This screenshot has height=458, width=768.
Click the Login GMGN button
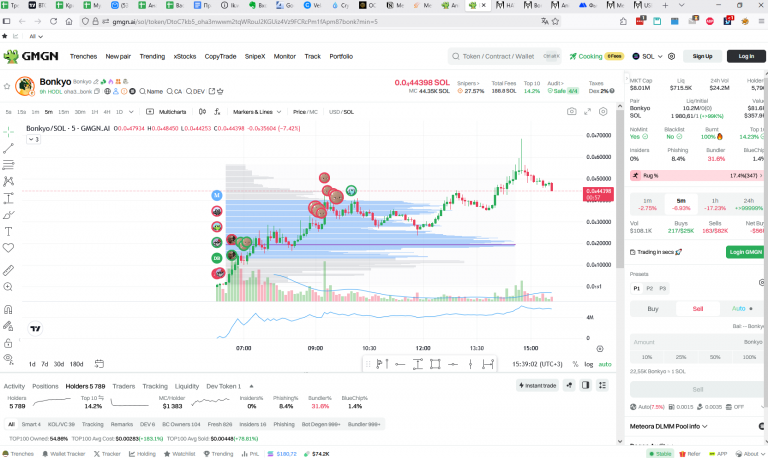745,252
